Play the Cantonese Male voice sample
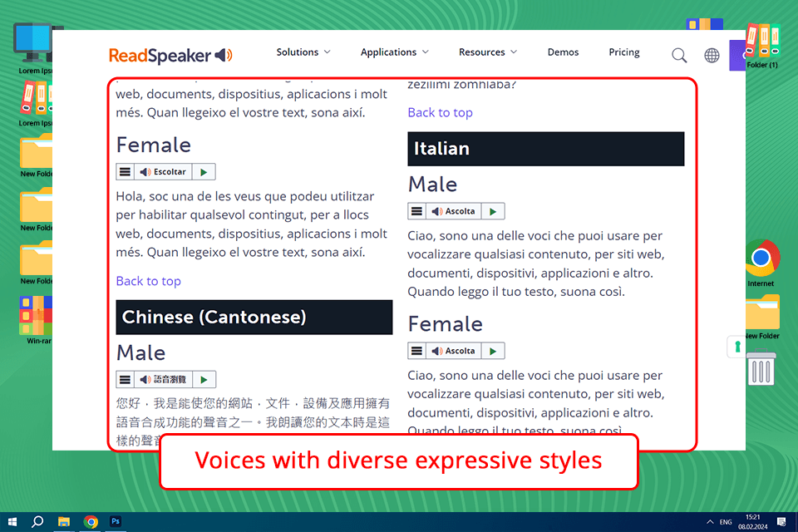 (x=204, y=379)
